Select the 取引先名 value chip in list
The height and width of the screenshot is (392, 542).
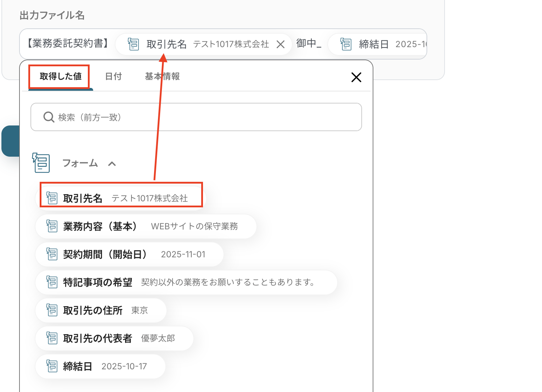pos(121,198)
